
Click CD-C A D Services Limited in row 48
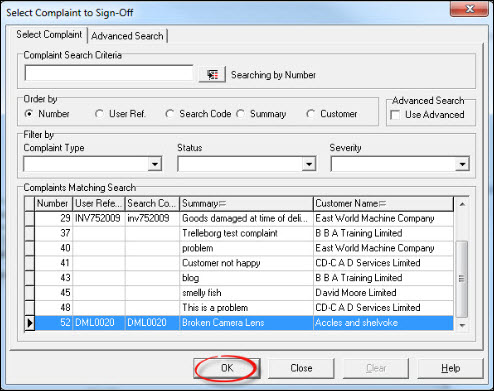point(383,308)
